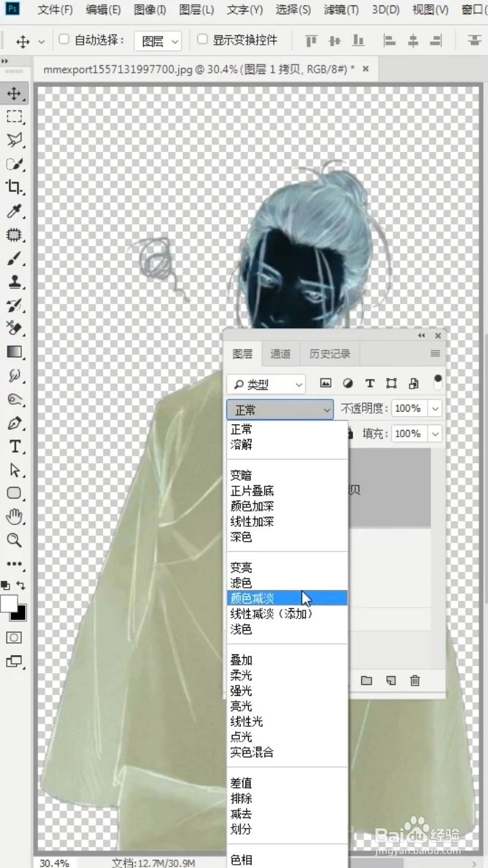Click the 正常 blend mode dropdown

[x=280, y=410]
